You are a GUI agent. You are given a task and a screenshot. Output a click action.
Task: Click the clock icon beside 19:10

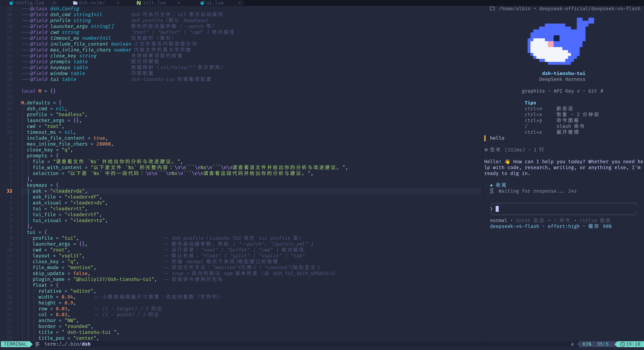coord(622,344)
